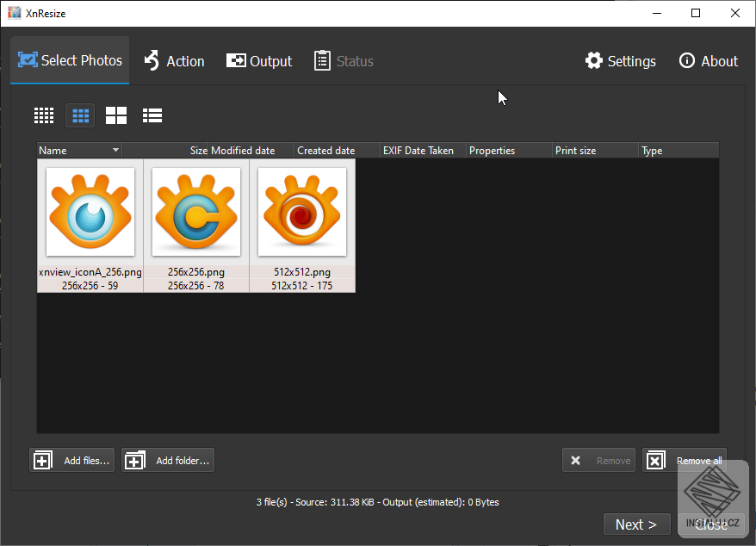Minimize the XnResize window
756x546 pixels.
coord(657,13)
